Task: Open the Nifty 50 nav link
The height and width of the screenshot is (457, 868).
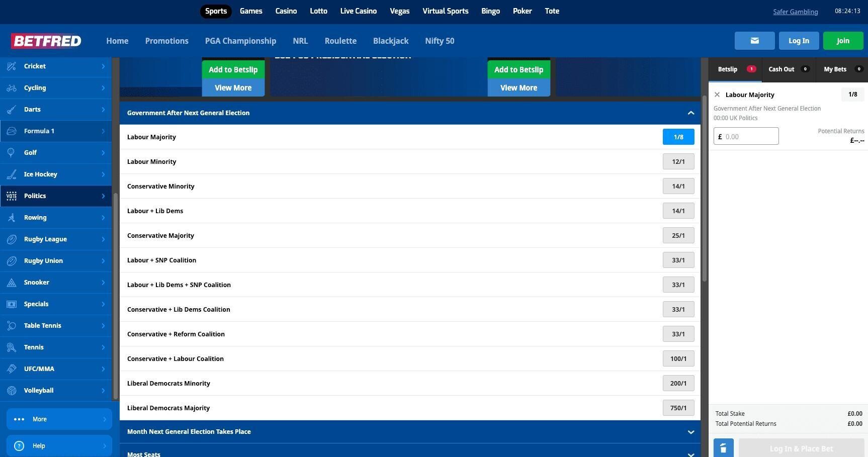Action: (x=440, y=41)
